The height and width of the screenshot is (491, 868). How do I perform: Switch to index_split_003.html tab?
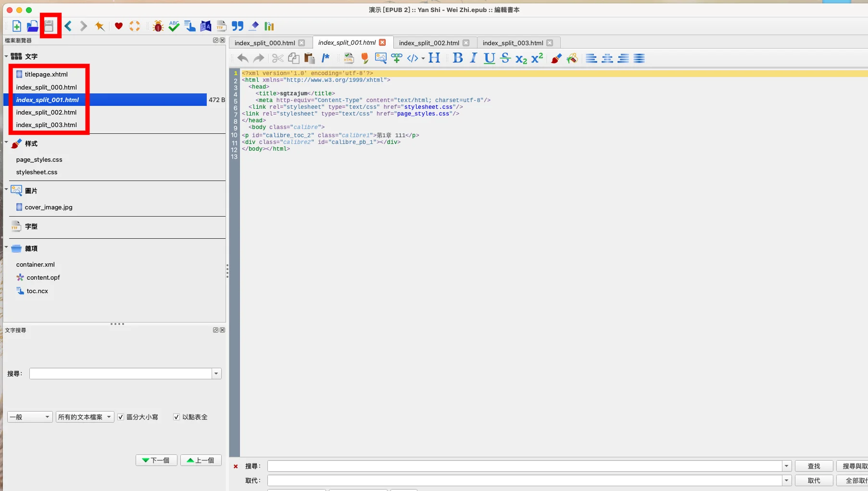pos(513,43)
